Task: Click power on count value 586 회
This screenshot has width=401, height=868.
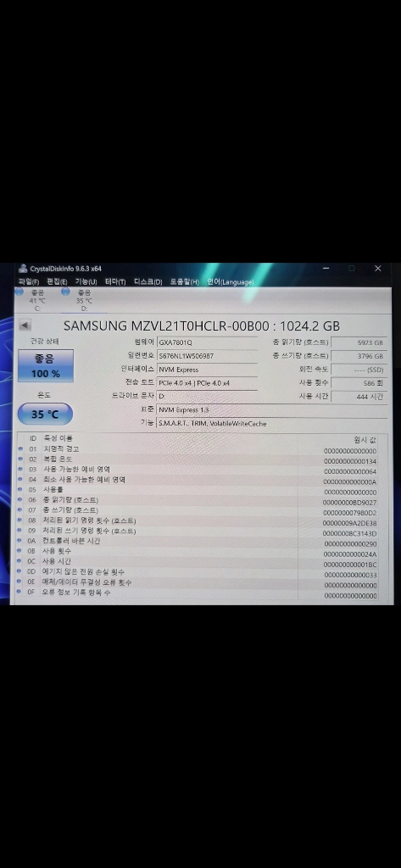Action: pyautogui.click(x=359, y=382)
